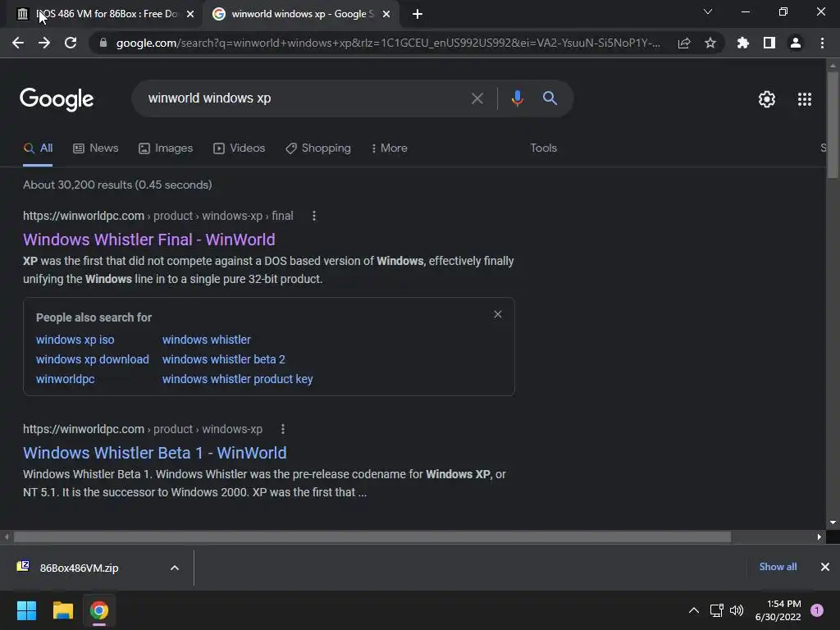This screenshot has width=840, height=630.
Task: Show all downloads
Action: [x=778, y=567]
